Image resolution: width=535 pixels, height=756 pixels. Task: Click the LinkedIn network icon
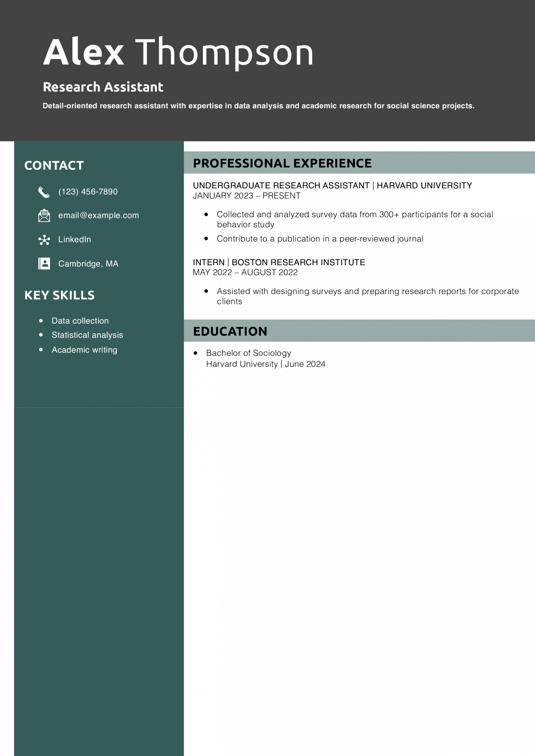pyautogui.click(x=44, y=240)
